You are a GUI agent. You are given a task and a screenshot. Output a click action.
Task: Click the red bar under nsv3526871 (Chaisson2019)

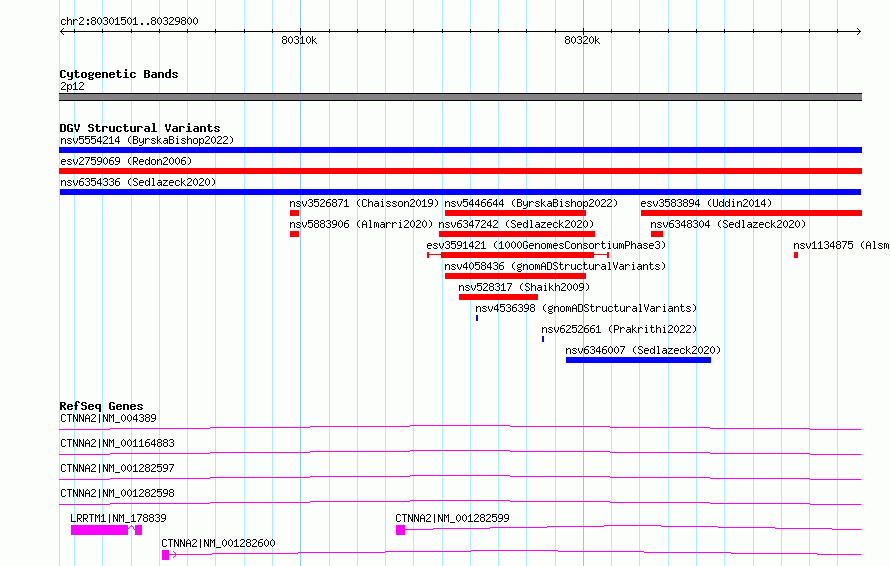(294, 213)
